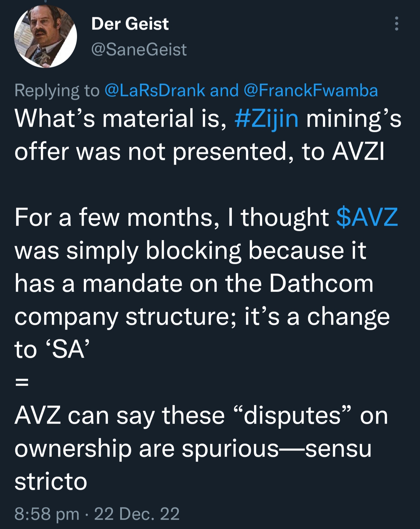
Task: Tap the @SaneGeist handle
Action: 139,49
